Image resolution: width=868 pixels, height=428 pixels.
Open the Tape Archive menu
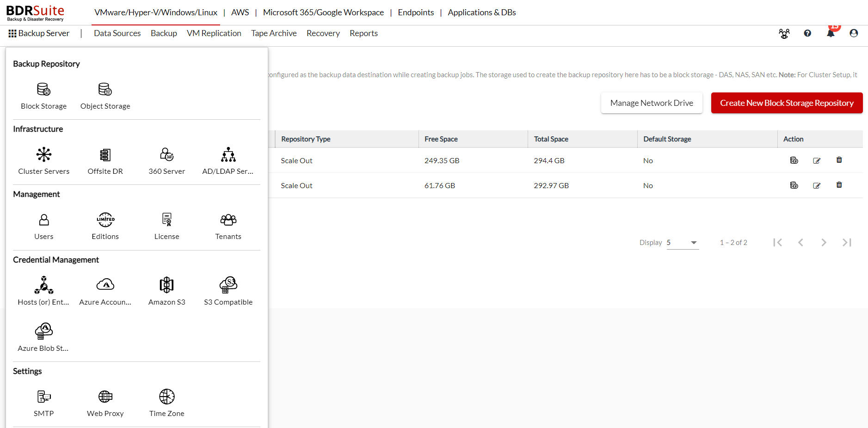(274, 33)
